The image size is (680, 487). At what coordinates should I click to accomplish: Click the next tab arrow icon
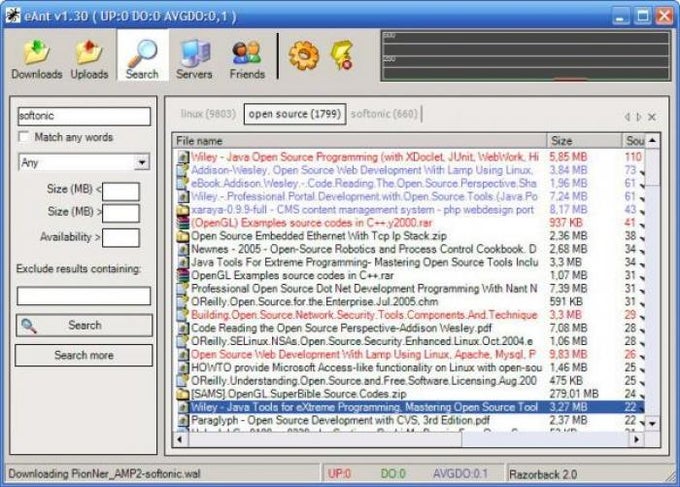638,117
